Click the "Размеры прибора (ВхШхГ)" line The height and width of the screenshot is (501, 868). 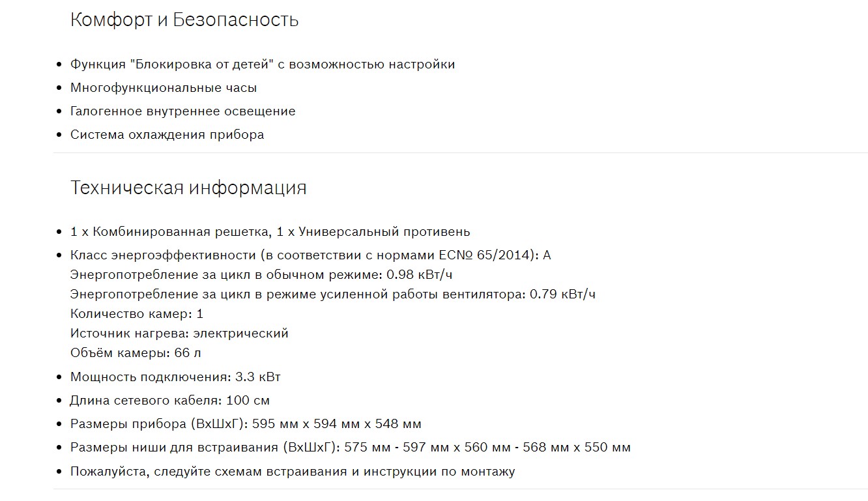(246, 424)
